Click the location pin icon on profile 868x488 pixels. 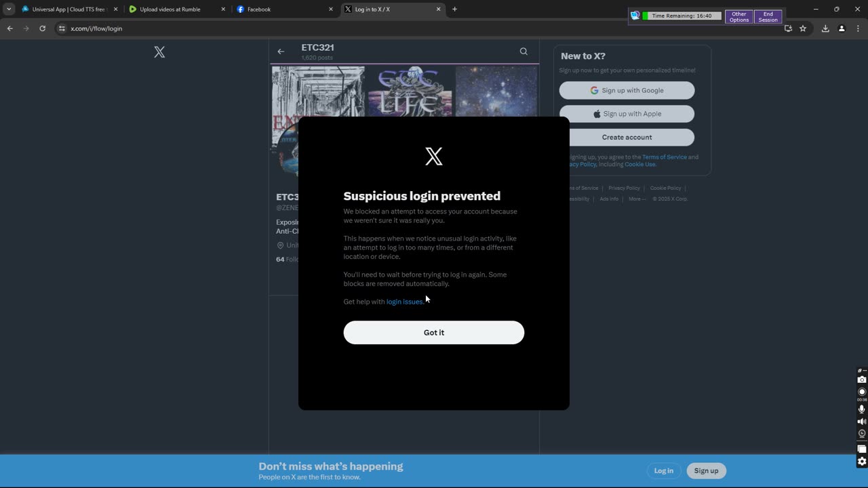[280, 245]
